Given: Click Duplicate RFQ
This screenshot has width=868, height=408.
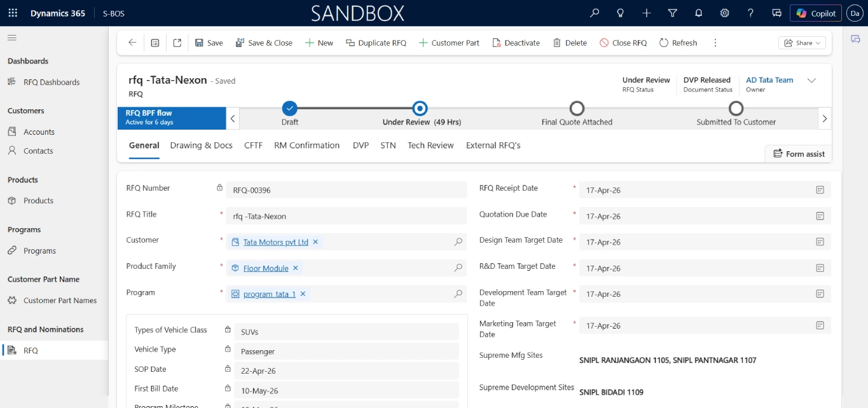Looking at the screenshot, I should 376,43.
